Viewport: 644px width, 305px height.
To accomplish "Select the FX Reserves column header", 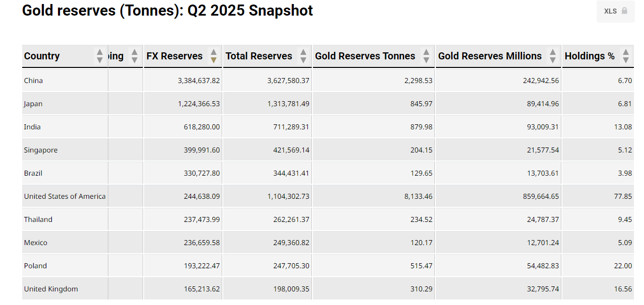I will 174,56.
